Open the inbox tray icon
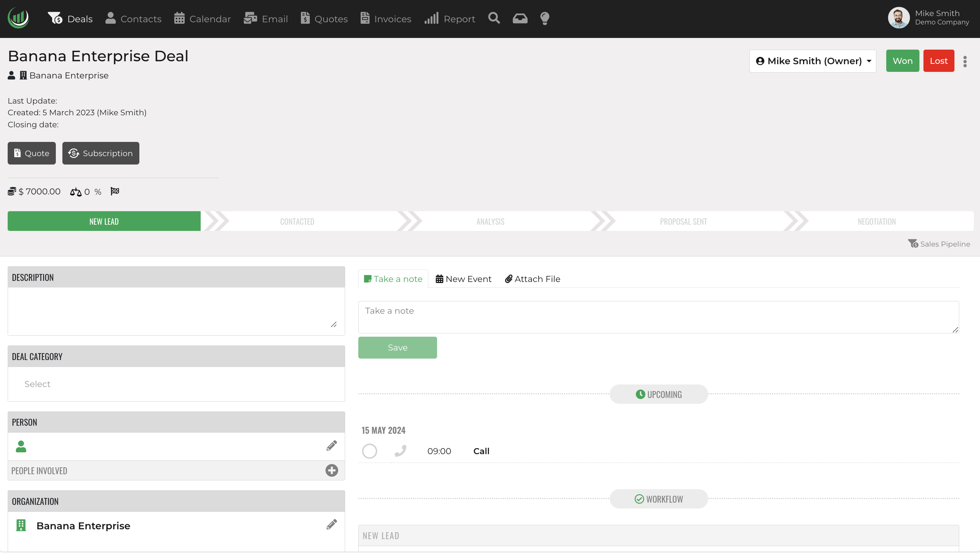 pos(520,18)
